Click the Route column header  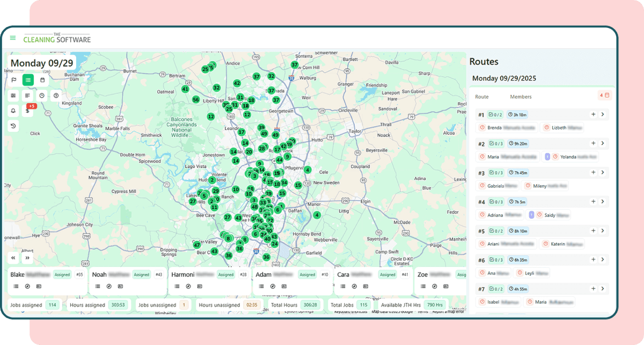coord(482,97)
